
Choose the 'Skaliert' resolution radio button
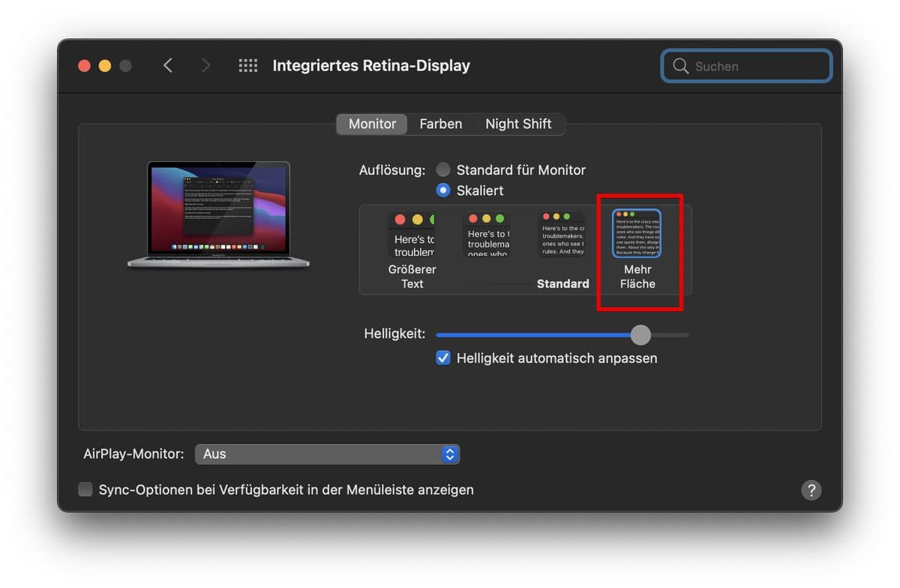tap(444, 190)
